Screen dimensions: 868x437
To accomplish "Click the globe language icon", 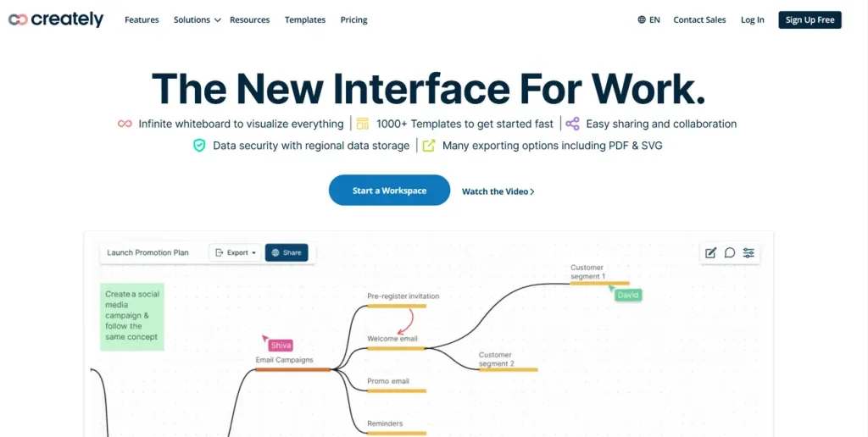I will click(642, 20).
